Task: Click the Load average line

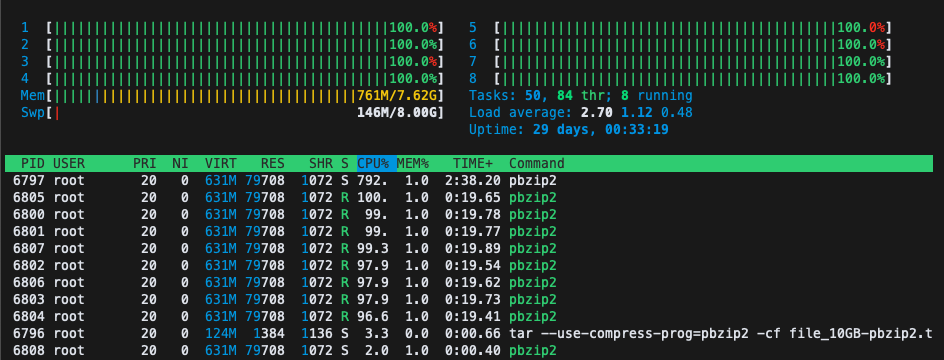Action: click(x=580, y=113)
